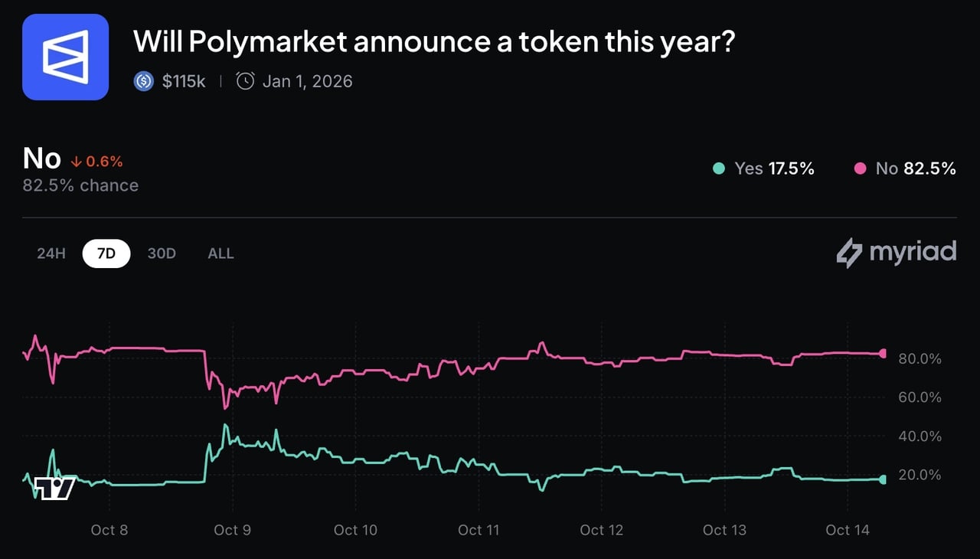Switch to the 30D timeframe tab
980x559 pixels.
tap(161, 253)
